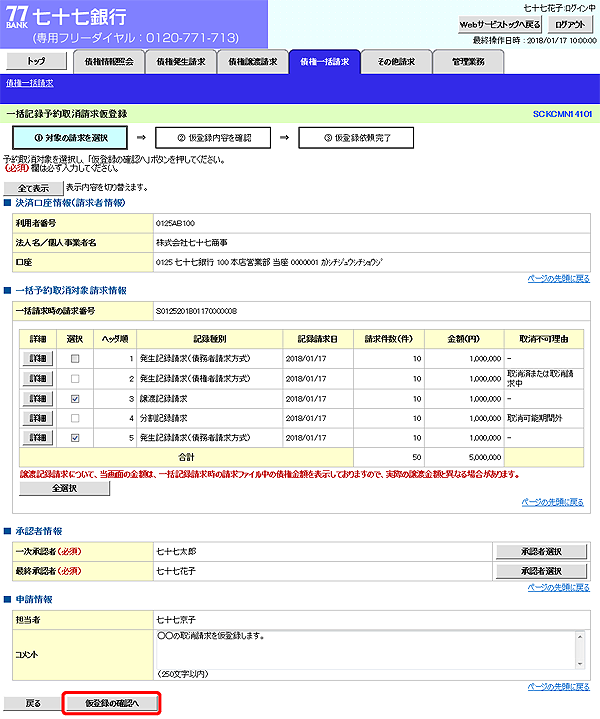
Task: Click comment box scrollbar up arrow
Action: [580, 636]
